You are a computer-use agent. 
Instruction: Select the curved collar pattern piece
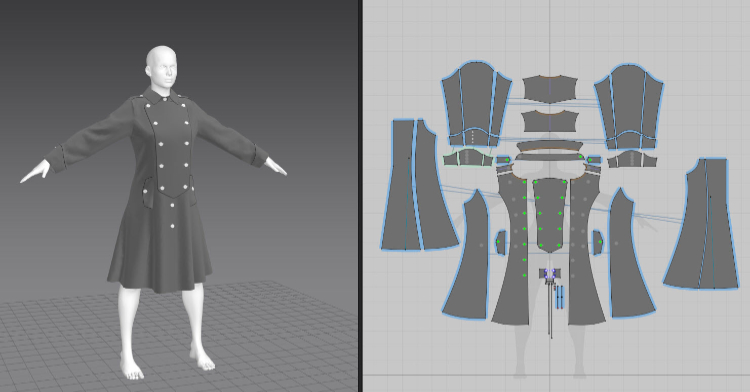[550, 145]
